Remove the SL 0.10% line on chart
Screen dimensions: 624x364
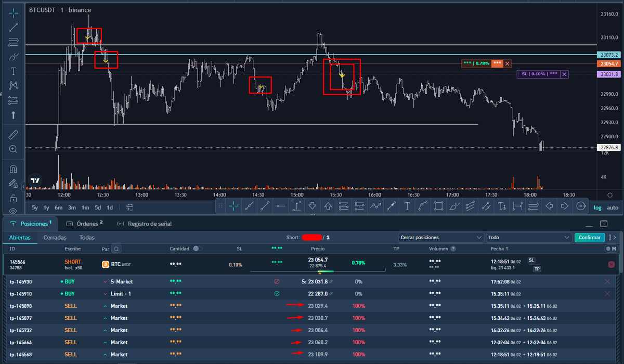click(565, 74)
